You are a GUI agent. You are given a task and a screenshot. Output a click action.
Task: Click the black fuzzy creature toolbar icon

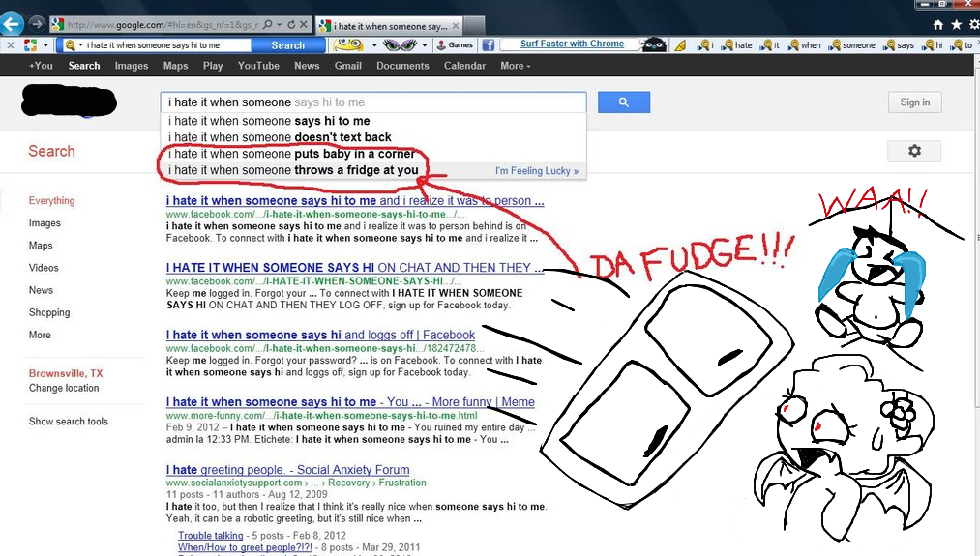tap(654, 45)
